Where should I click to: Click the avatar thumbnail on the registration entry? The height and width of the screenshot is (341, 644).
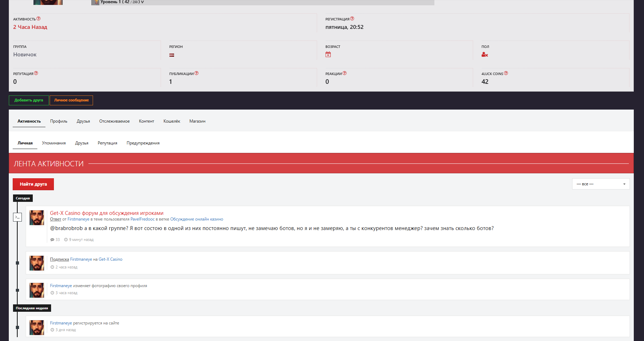[x=37, y=327]
